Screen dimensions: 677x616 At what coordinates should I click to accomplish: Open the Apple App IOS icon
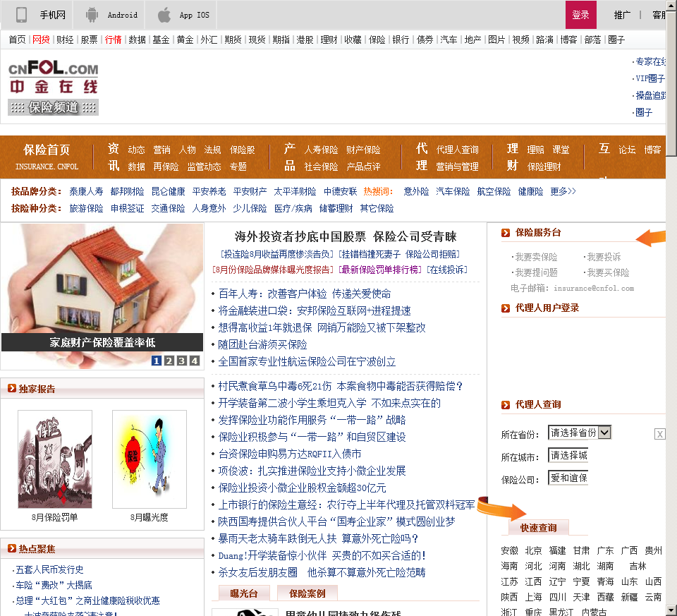pyautogui.click(x=164, y=15)
